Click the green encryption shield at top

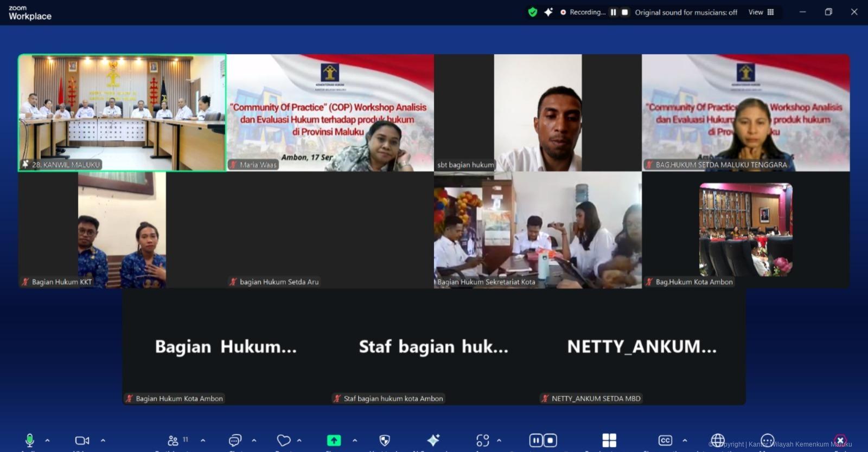click(533, 12)
